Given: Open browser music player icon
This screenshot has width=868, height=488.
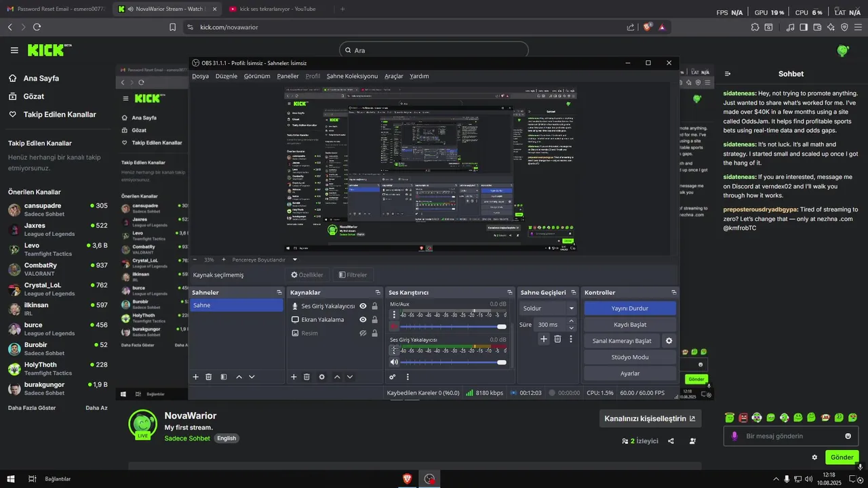Looking at the screenshot, I should pyautogui.click(x=790, y=27).
